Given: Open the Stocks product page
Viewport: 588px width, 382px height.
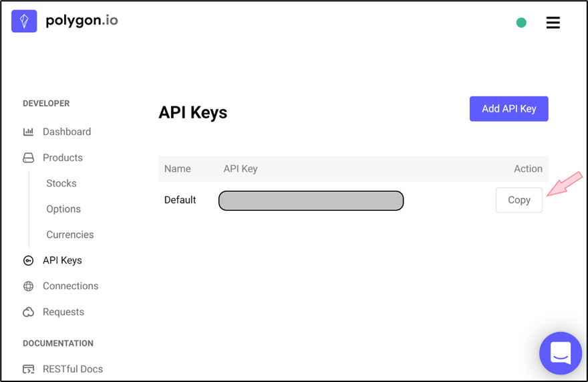Looking at the screenshot, I should (61, 183).
